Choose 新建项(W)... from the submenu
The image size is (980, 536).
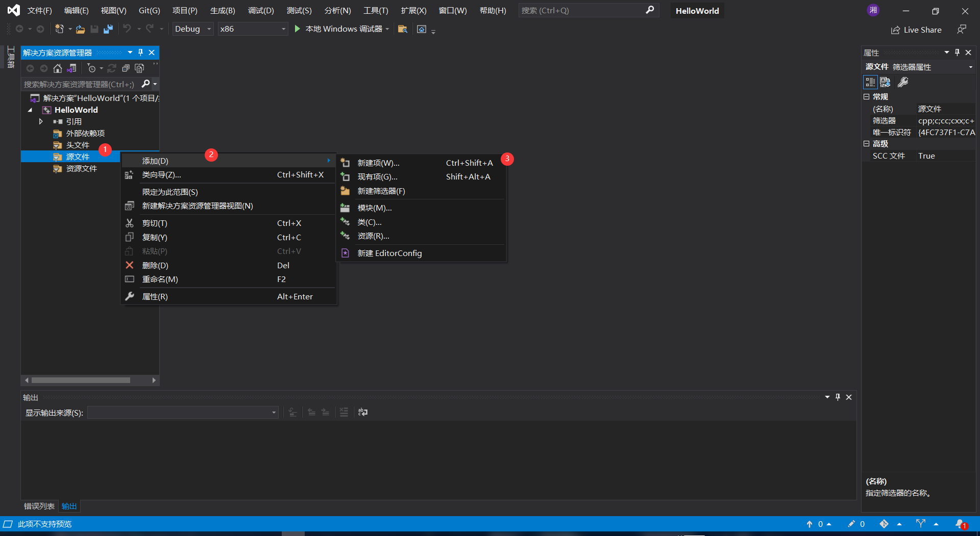tap(421, 163)
